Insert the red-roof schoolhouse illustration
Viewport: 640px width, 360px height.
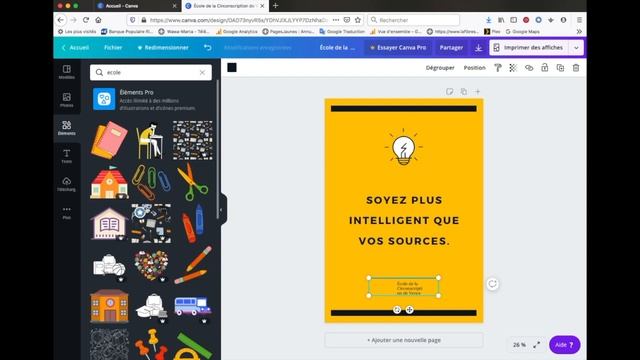point(109,182)
